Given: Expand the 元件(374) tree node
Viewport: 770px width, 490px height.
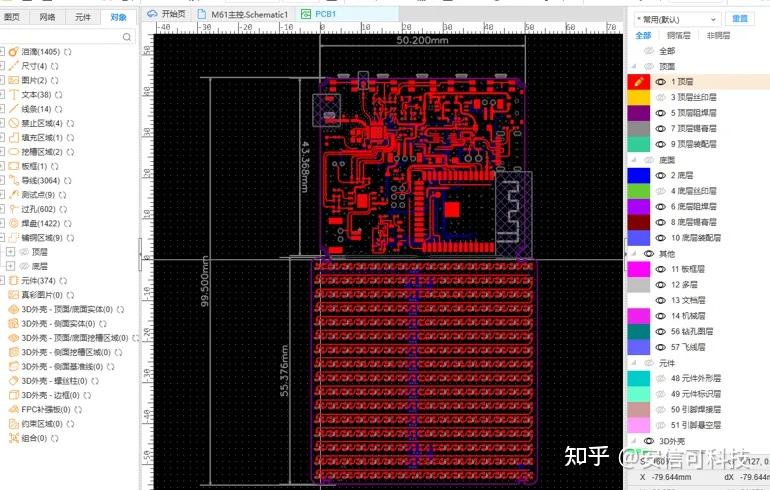Looking at the screenshot, I should point(2,280).
